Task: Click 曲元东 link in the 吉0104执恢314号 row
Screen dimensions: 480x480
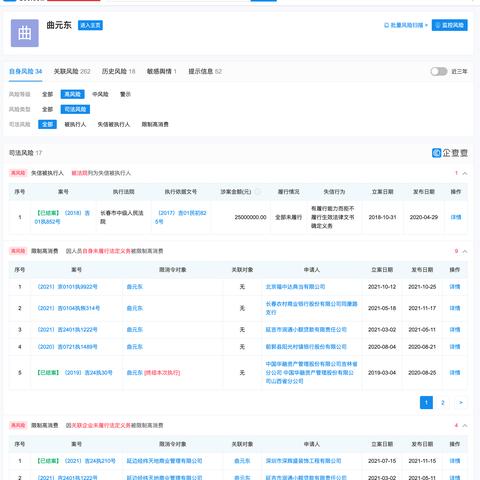Action: pos(135,308)
